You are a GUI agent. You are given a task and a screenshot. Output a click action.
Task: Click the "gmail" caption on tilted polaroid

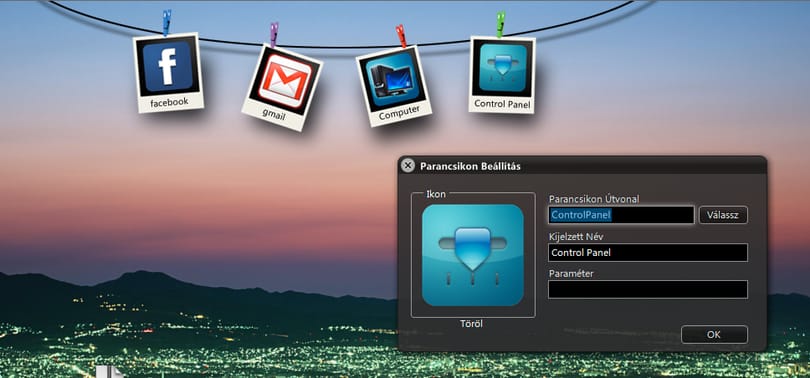click(273, 114)
